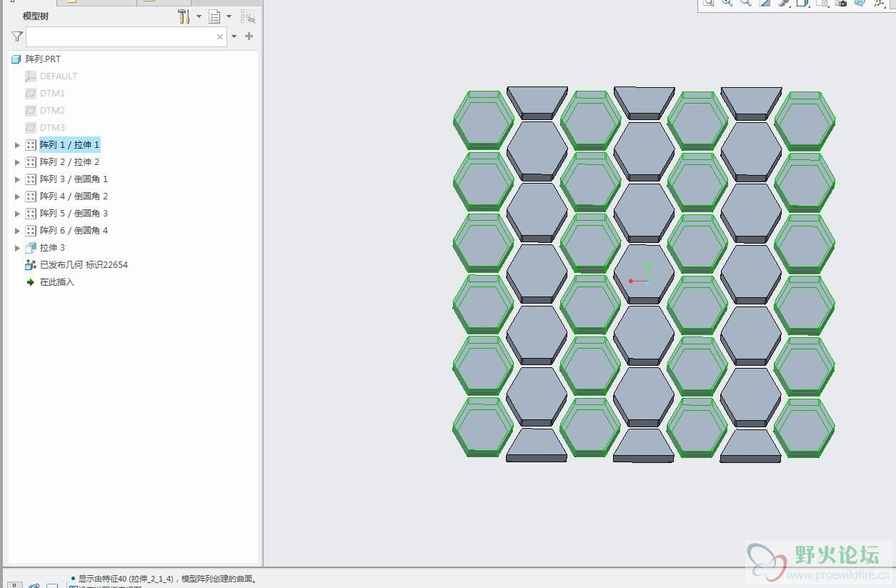Viewport: 896px width, 588px height.
Task: Click the plus icon beside the search box
Action: click(x=249, y=36)
